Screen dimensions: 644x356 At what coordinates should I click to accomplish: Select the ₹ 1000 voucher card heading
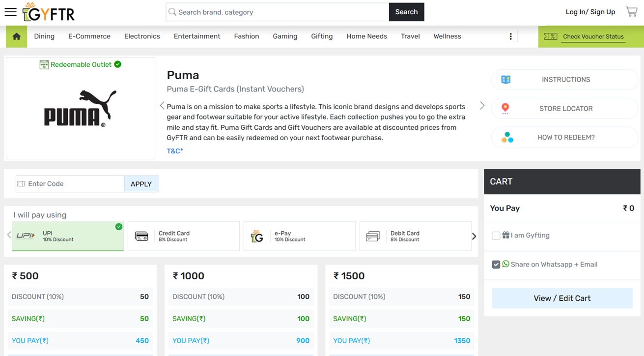click(189, 276)
